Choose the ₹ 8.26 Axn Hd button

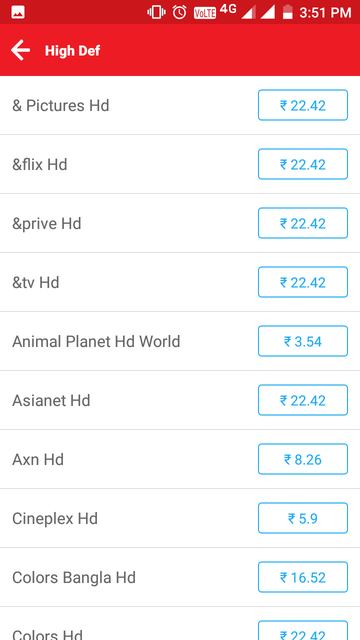[303, 459]
